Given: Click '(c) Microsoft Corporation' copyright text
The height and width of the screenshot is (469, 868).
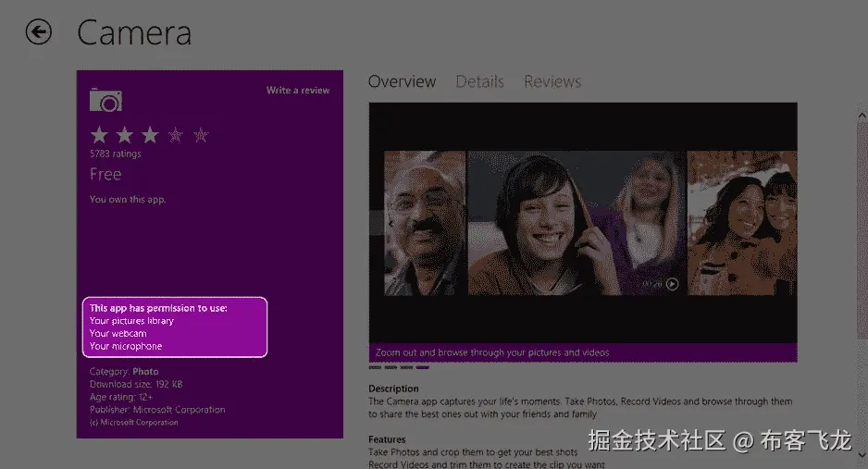Looking at the screenshot, I should (x=134, y=423).
